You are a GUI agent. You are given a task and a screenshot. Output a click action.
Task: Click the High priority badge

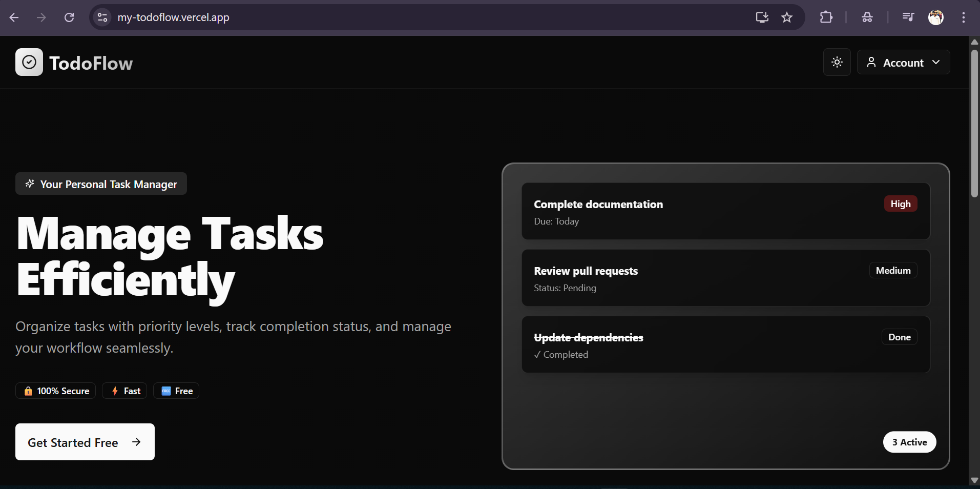[x=900, y=204]
